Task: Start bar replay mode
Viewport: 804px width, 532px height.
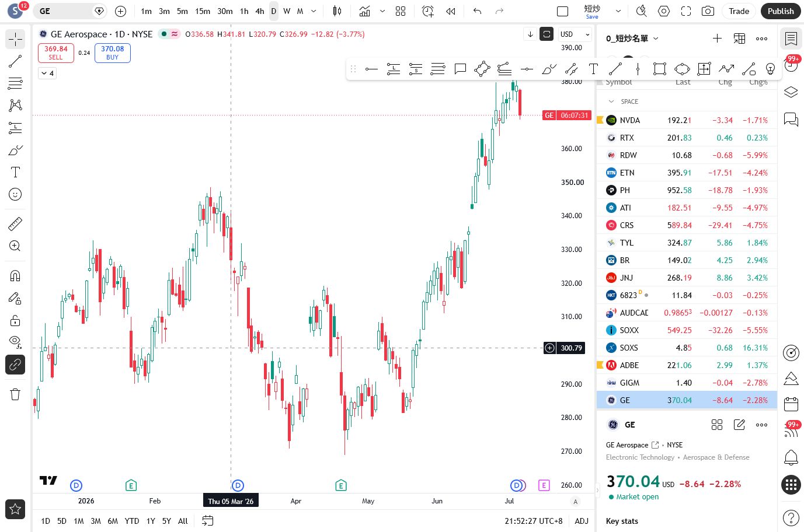Action: 451,11
